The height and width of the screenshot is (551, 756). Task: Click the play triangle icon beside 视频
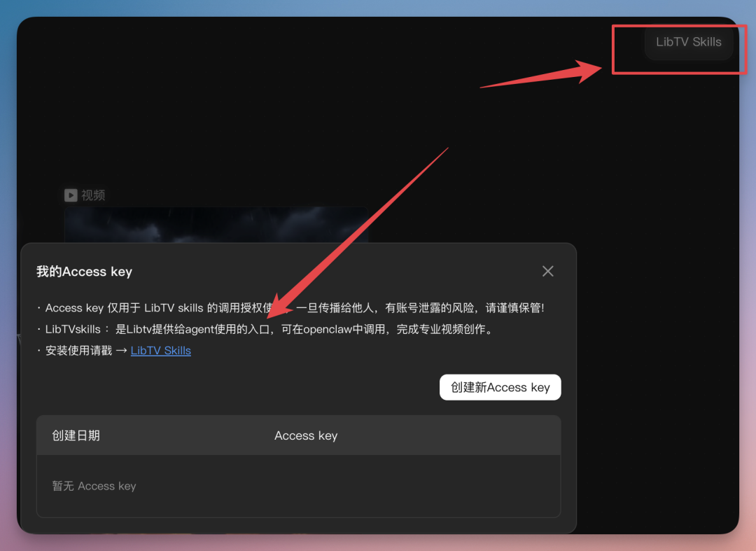(x=70, y=195)
